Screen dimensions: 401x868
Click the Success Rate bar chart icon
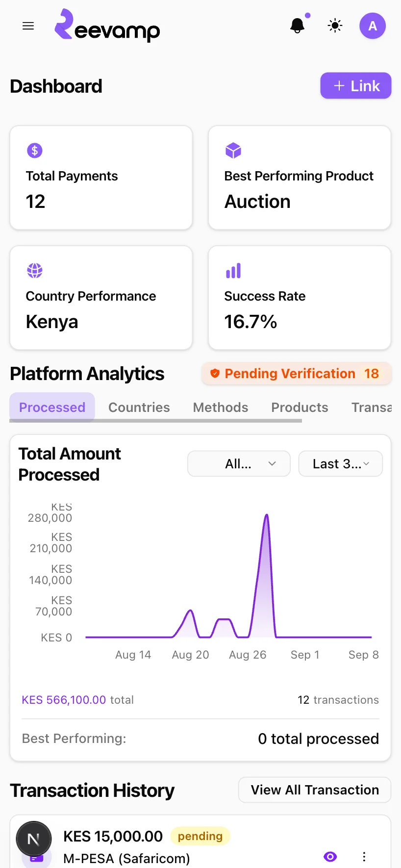tap(233, 270)
